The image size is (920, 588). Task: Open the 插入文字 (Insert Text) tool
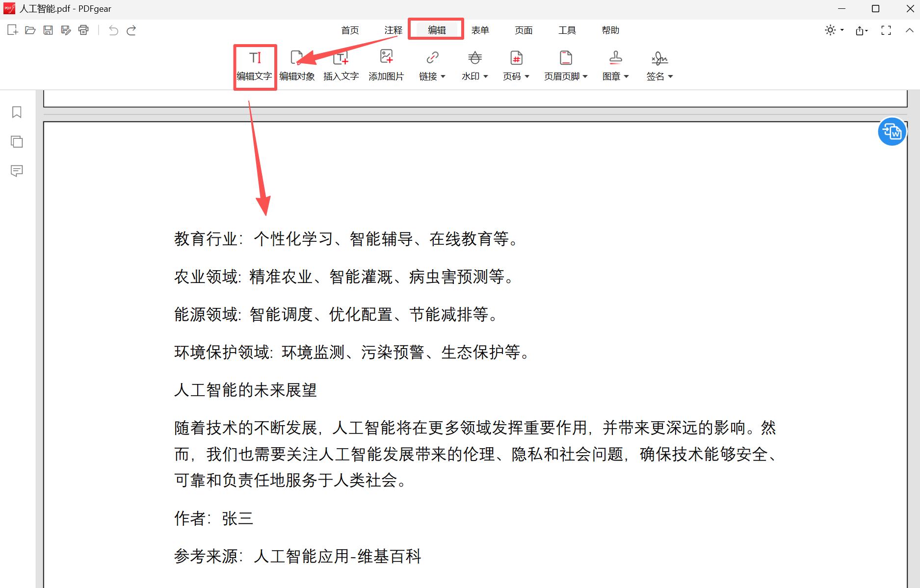(341, 66)
